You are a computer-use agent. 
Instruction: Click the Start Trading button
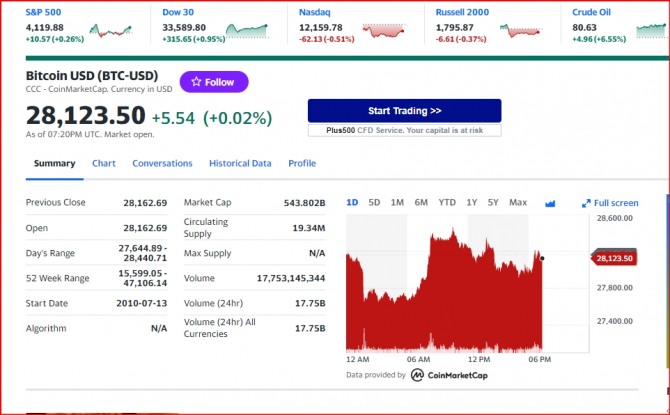(x=404, y=111)
